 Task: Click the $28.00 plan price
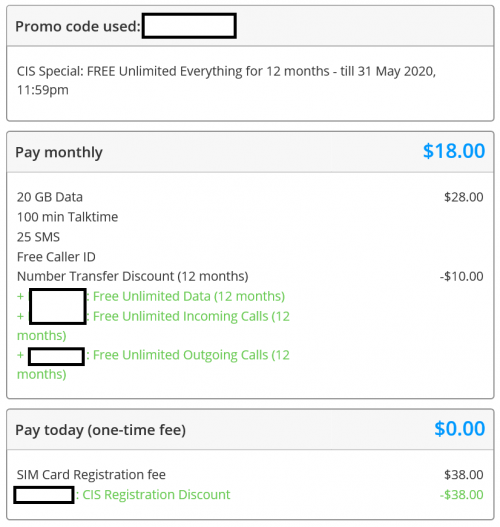pyautogui.click(x=464, y=197)
